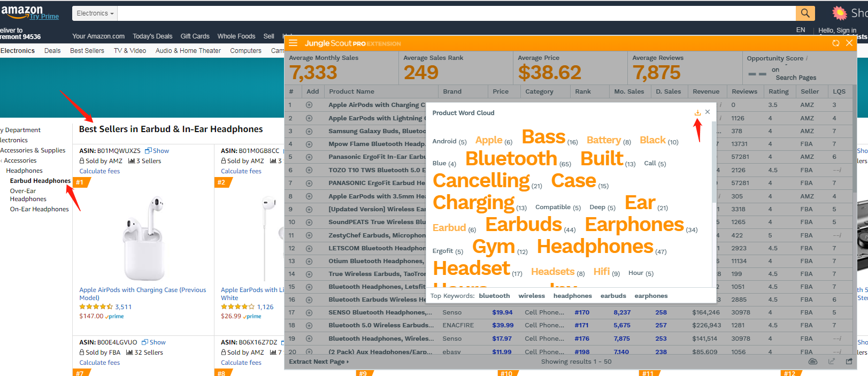Screen dimensions: 868x376
Task: Open the Headphones department category
Action: pyautogui.click(x=25, y=171)
